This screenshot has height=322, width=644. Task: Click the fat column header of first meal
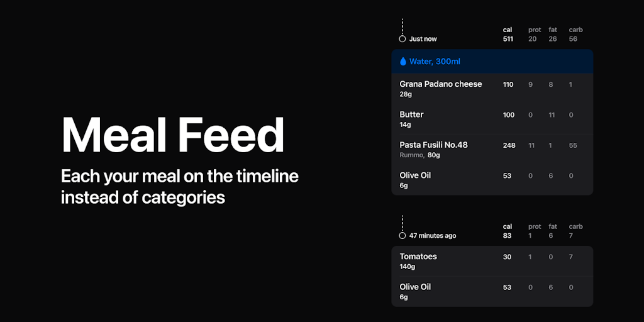[553, 30]
